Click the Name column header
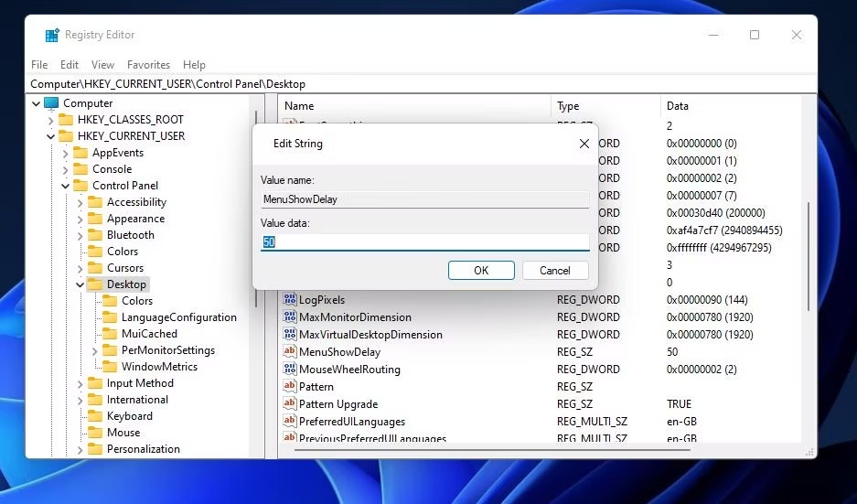857x504 pixels. (x=414, y=105)
